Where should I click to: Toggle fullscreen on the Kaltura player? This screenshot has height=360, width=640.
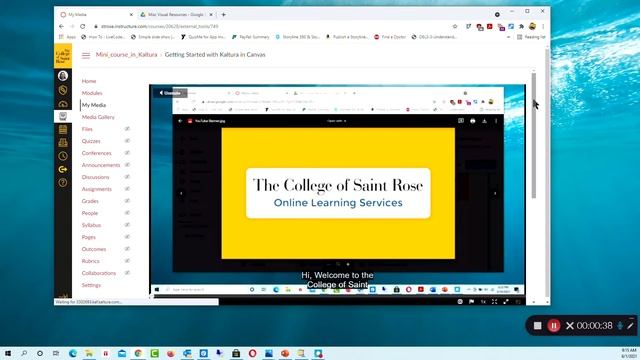(x=494, y=302)
